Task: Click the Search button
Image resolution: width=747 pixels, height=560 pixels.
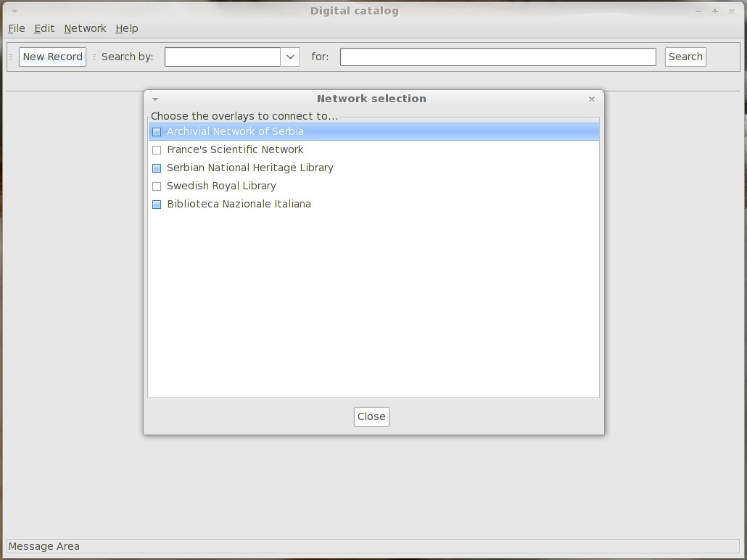Action: (x=685, y=57)
